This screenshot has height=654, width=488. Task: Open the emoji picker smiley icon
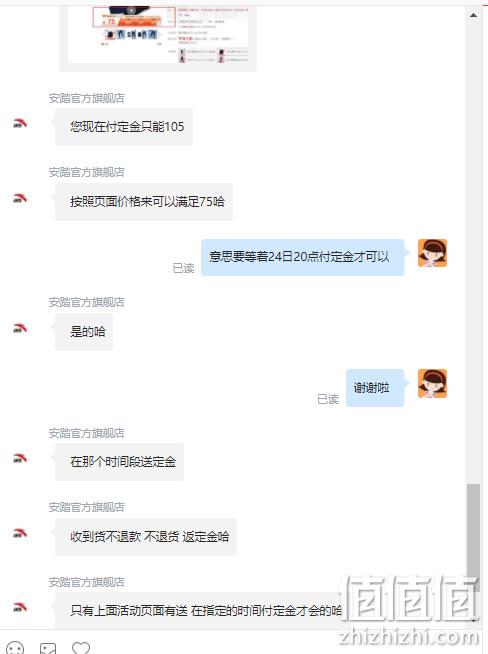[15, 647]
